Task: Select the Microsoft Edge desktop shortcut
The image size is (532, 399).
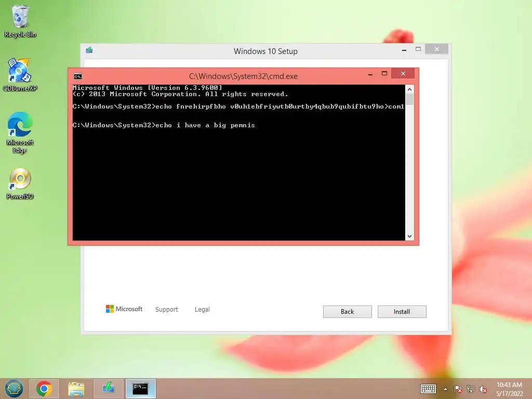Action: (x=20, y=132)
